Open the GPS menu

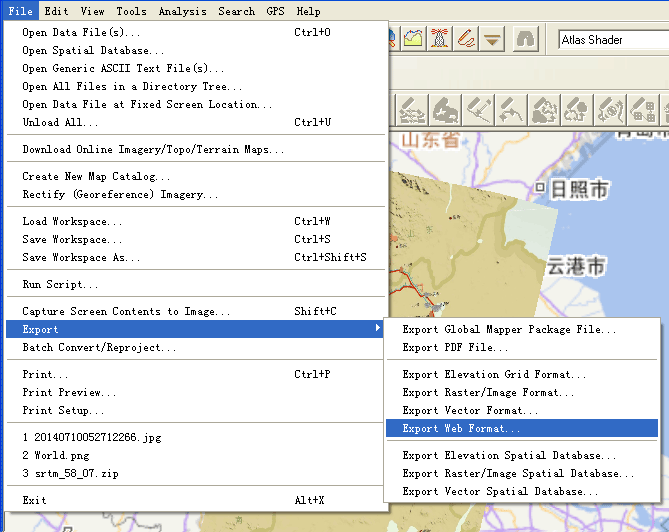click(275, 11)
